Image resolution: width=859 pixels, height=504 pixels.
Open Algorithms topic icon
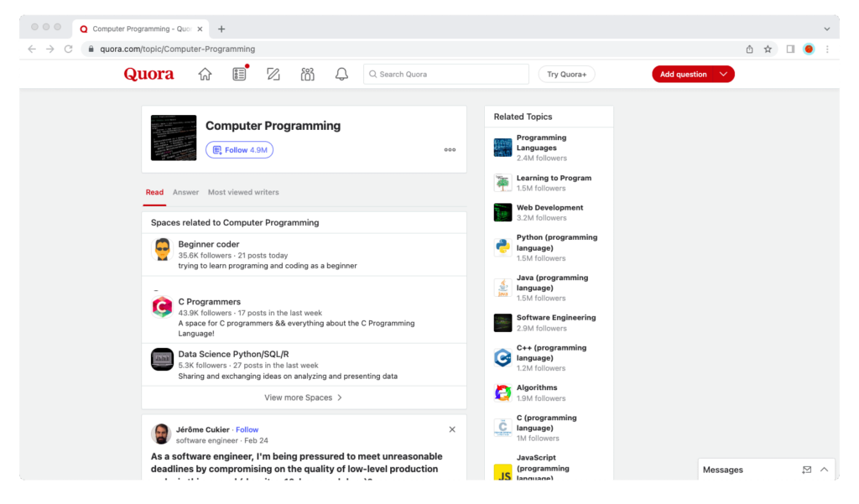(503, 392)
